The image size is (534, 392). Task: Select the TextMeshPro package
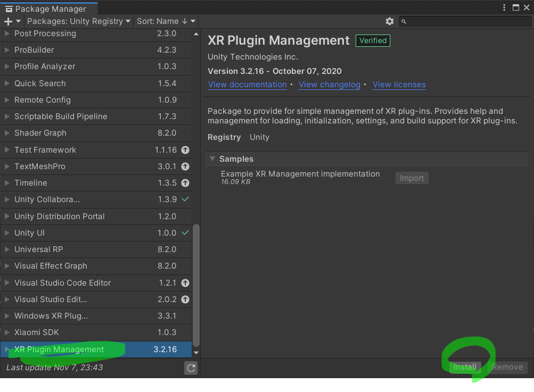pyautogui.click(x=96, y=166)
